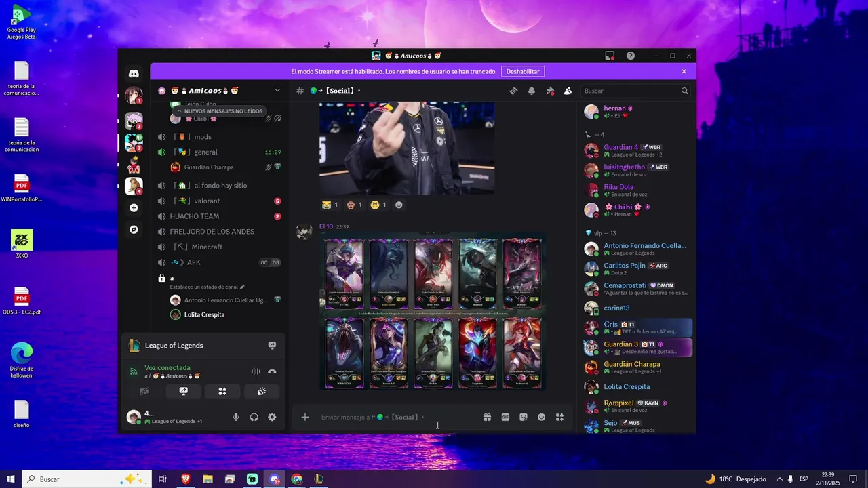Image resolution: width=868 pixels, height=488 pixels.
Task: Open soundboard in voice panel
Action: coord(262,391)
